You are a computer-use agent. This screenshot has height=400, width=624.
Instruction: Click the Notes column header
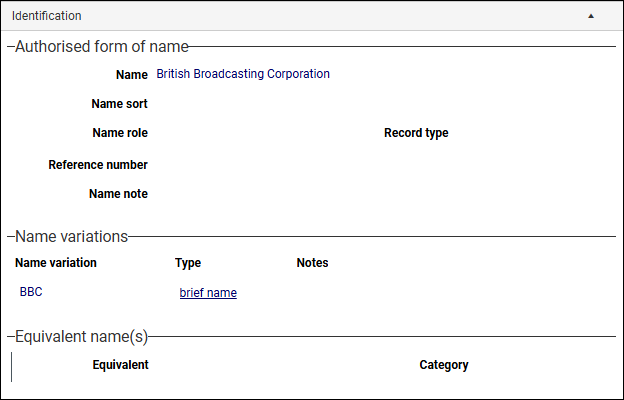tap(312, 263)
